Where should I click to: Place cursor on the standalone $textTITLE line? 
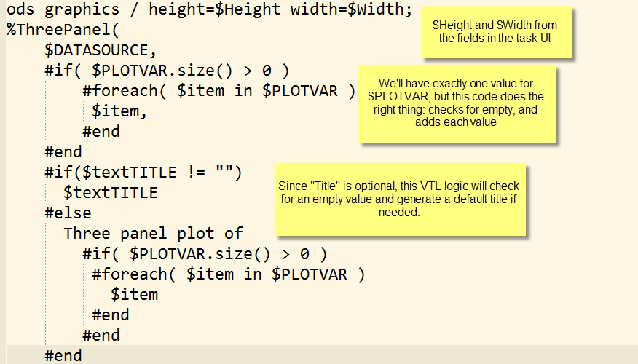pos(110,193)
